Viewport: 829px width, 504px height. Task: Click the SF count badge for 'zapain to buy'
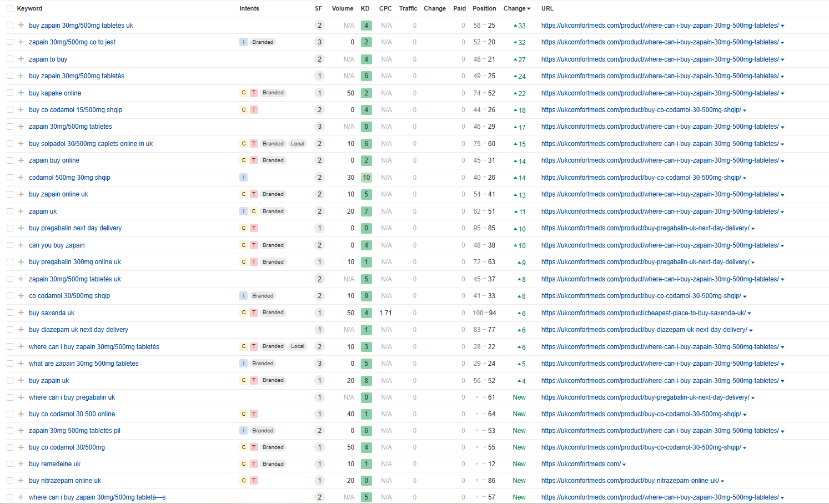pos(319,59)
